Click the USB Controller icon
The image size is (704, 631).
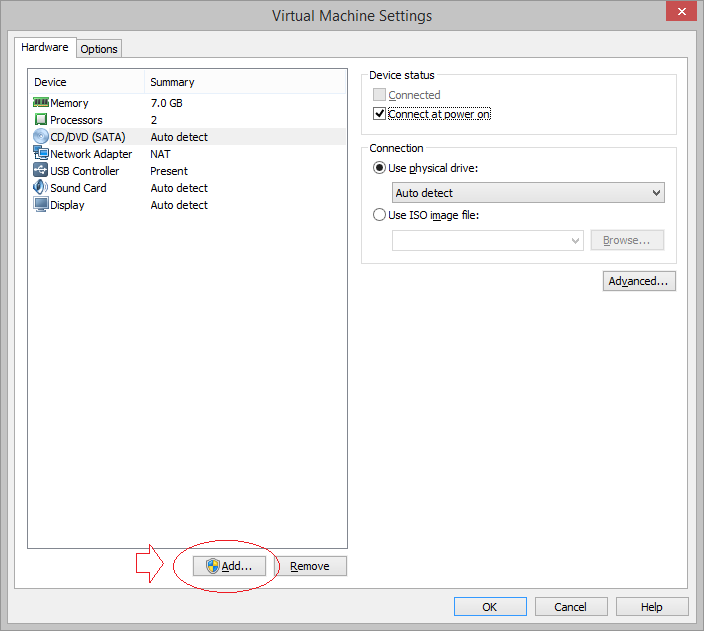[40, 170]
